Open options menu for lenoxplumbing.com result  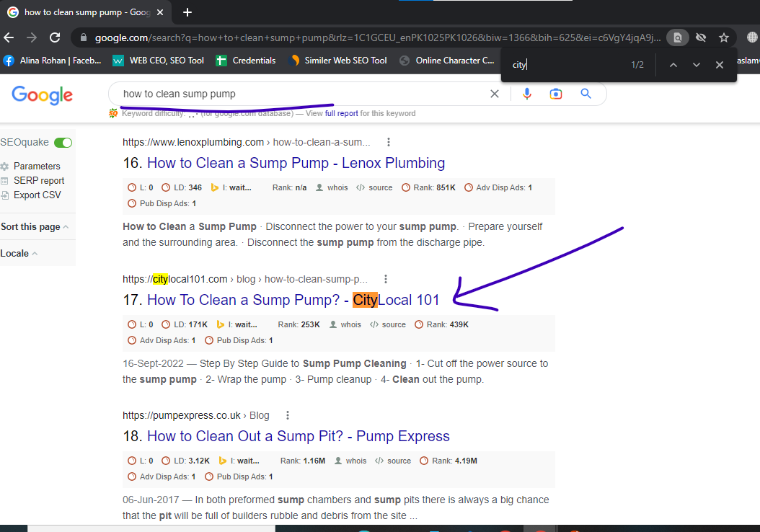point(388,142)
